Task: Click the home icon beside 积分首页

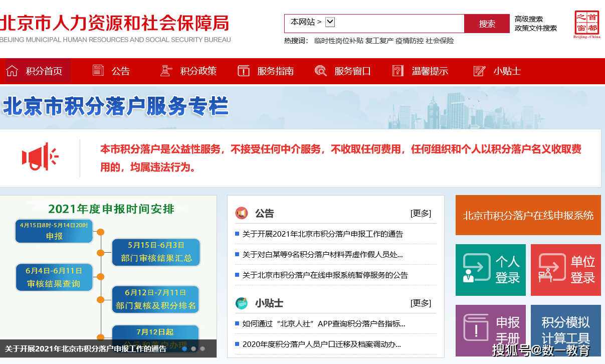Action: (x=12, y=71)
